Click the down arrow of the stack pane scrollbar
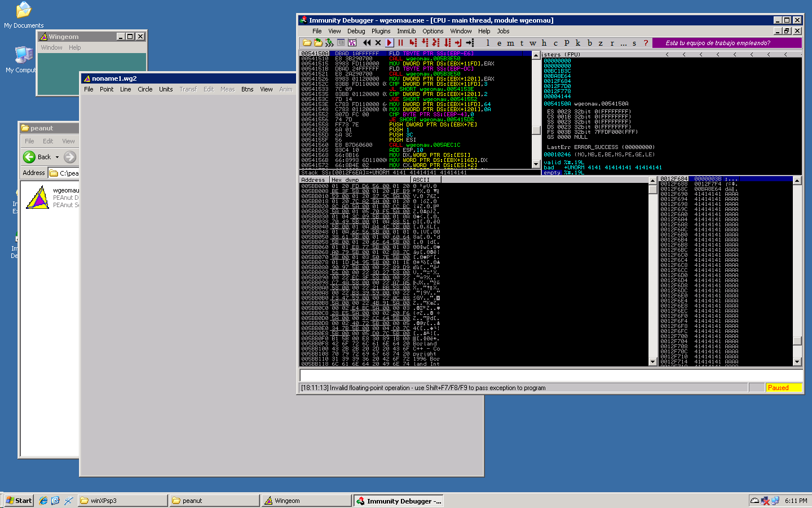The image size is (812, 508). [x=797, y=362]
